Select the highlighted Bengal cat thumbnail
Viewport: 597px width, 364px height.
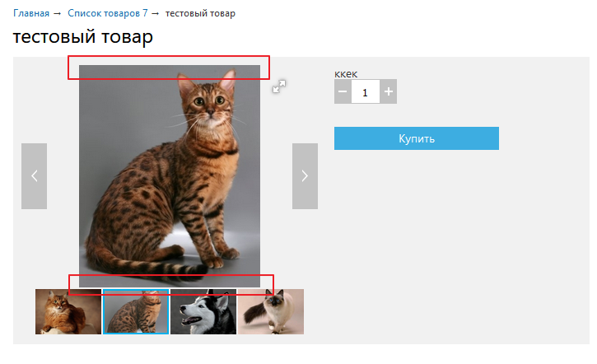pyautogui.click(x=136, y=312)
